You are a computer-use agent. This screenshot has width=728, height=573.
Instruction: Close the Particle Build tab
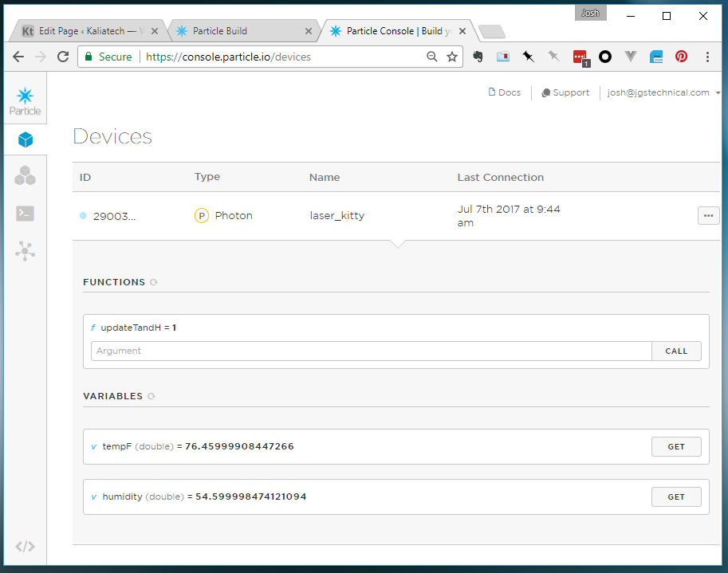[309, 31]
